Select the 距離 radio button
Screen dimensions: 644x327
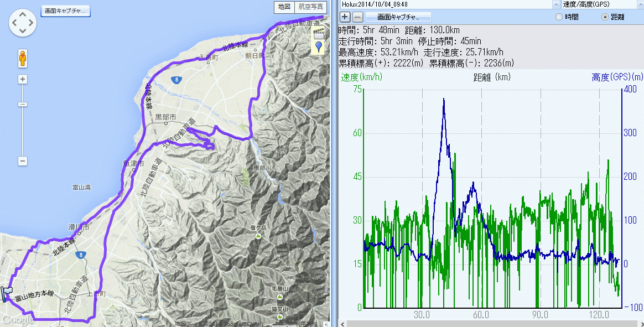605,17
